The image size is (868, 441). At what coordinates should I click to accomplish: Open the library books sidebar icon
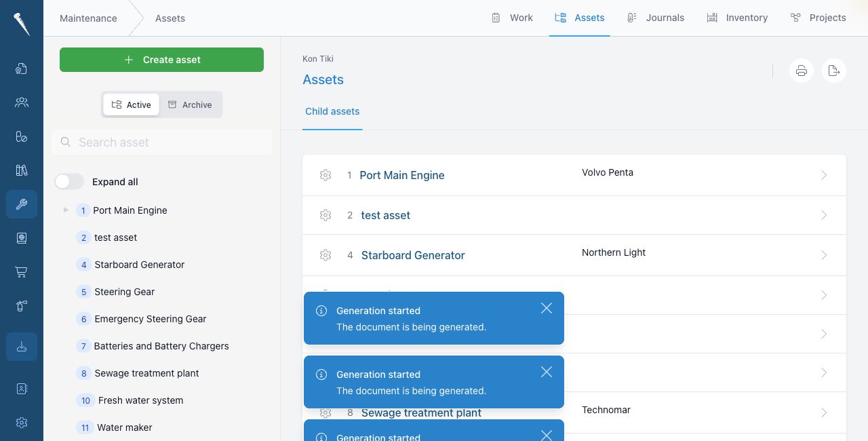click(x=22, y=170)
